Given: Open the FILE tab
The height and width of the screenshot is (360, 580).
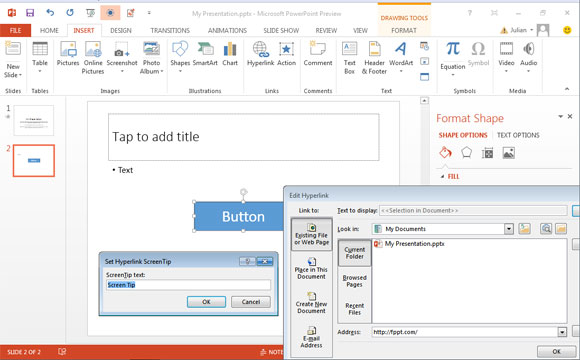Looking at the screenshot, I should point(15,30).
